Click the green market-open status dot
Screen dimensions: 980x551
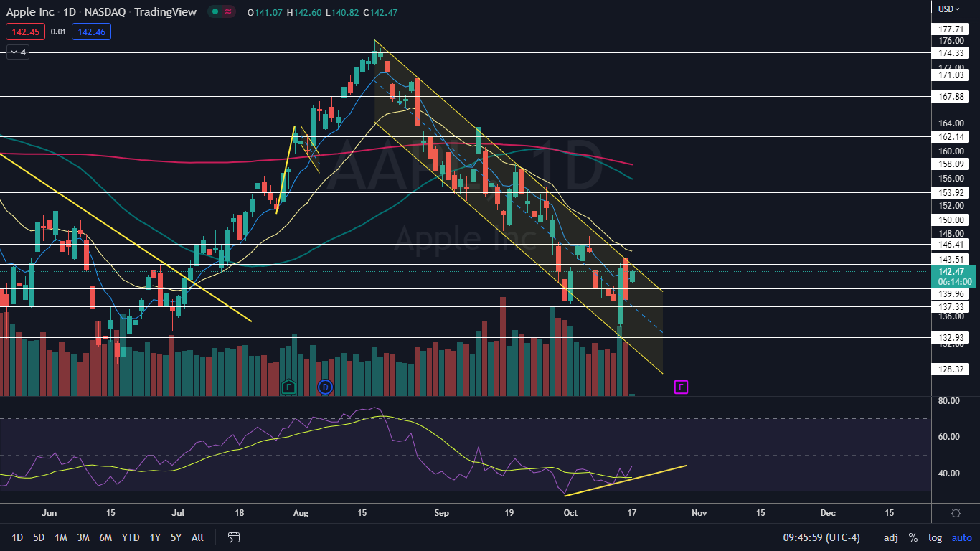214,12
